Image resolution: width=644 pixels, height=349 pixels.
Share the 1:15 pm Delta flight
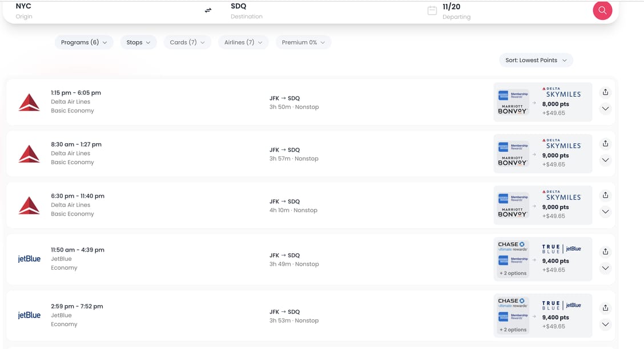(605, 92)
